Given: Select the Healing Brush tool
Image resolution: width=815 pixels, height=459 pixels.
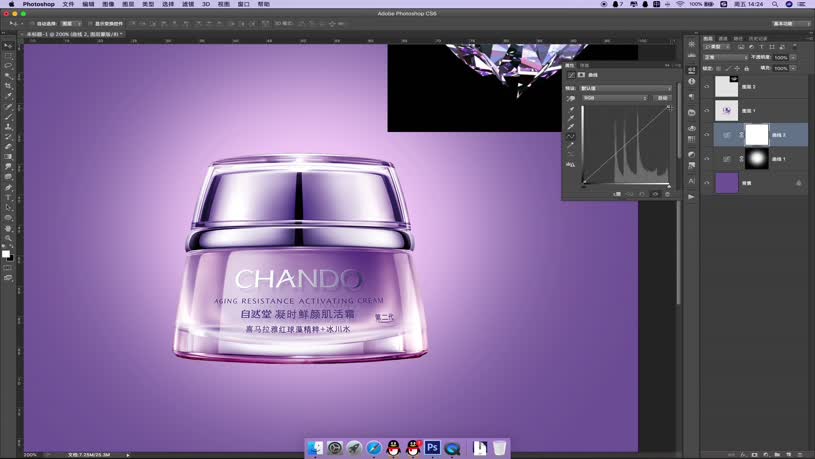Looking at the screenshot, I should 8,107.
